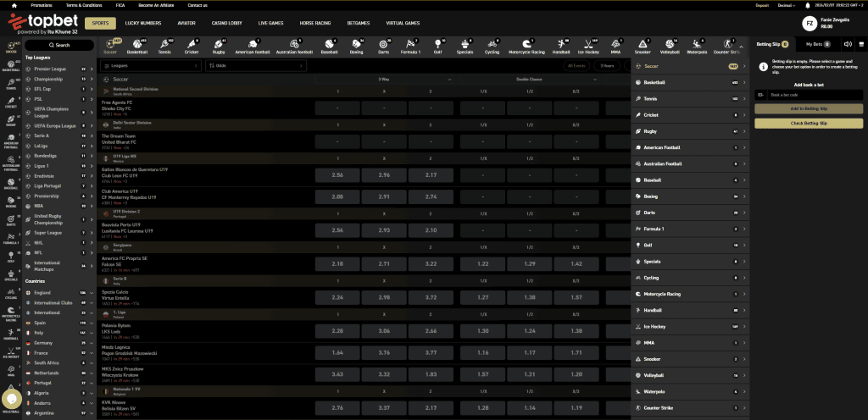Open the Odds sorting dropdown
The height and width of the screenshot is (420, 868).
tap(256, 66)
